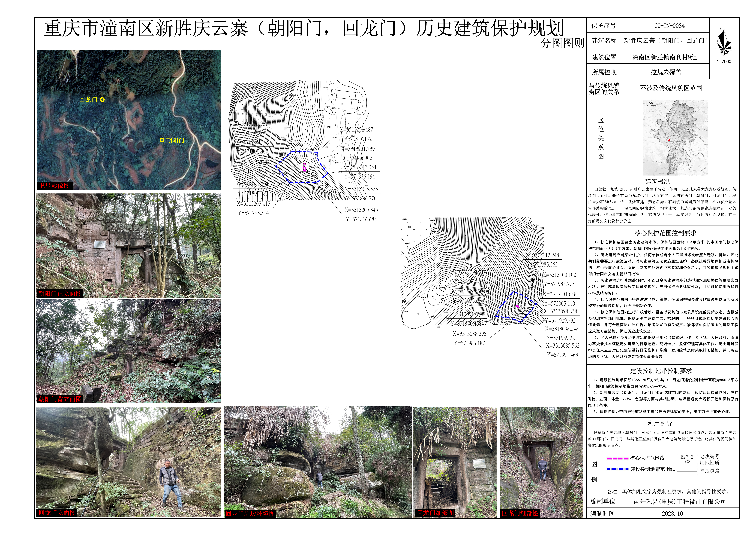
Task: Click the coordinate Y=571793.514
Action: (x=253, y=213)
